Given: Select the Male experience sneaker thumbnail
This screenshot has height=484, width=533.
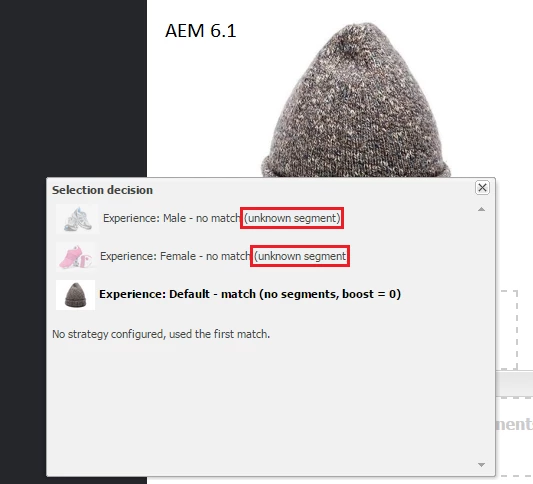Looking at the screenshot, I should pyautogui.click(x=78, y=219).
